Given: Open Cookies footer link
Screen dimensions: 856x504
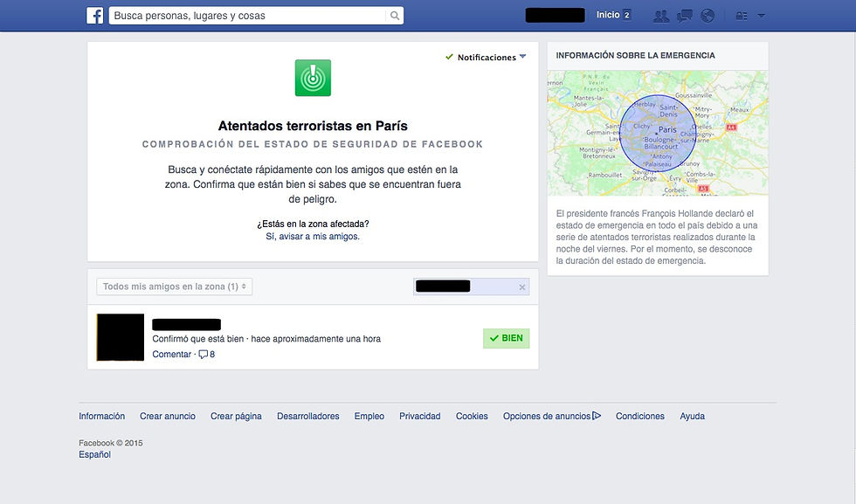Looking at the screenshot, I should (472, 416).
